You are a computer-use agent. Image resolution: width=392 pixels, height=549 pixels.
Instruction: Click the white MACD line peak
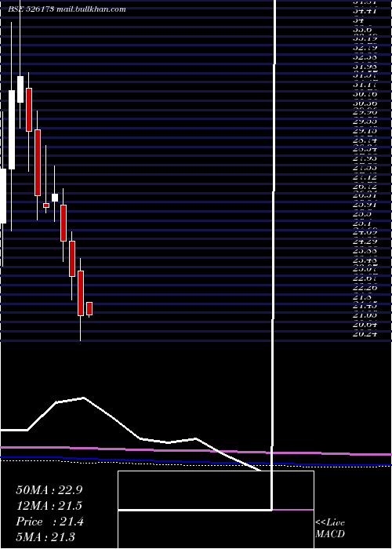(x=83, y=398)
